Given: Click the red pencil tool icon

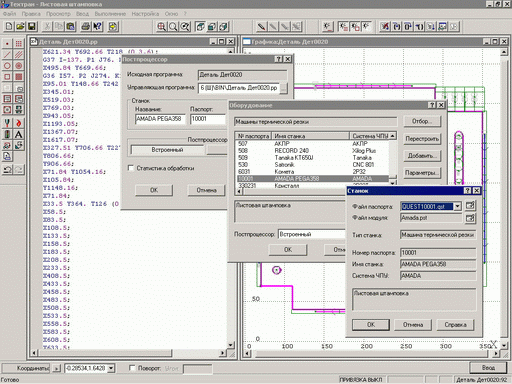Looking at the screenshot, I should coord(261,26).
